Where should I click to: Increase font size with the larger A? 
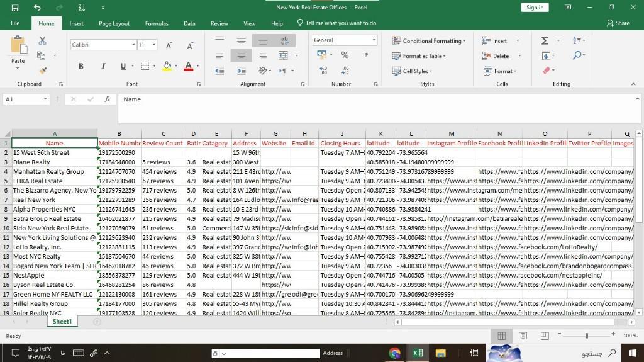pyautogui.click(x=169, y=45)
